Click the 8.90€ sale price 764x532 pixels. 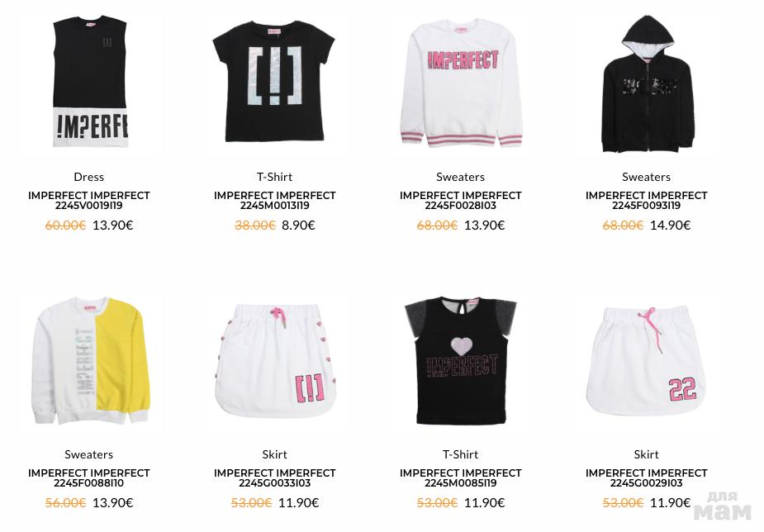[298, 225]
